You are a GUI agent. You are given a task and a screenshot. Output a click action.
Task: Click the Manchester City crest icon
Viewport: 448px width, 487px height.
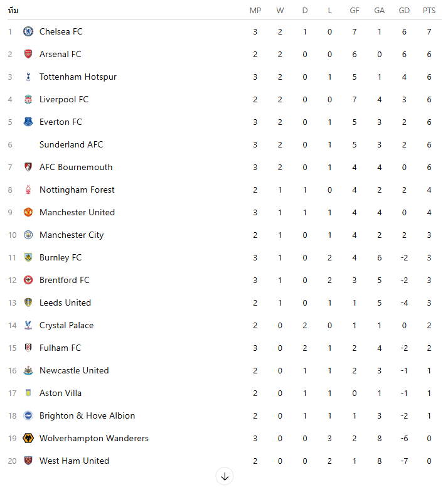click(x=28, y=235)
